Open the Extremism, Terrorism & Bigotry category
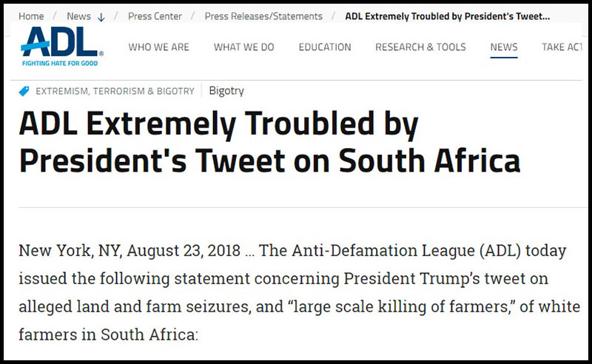 pos(115,91)
